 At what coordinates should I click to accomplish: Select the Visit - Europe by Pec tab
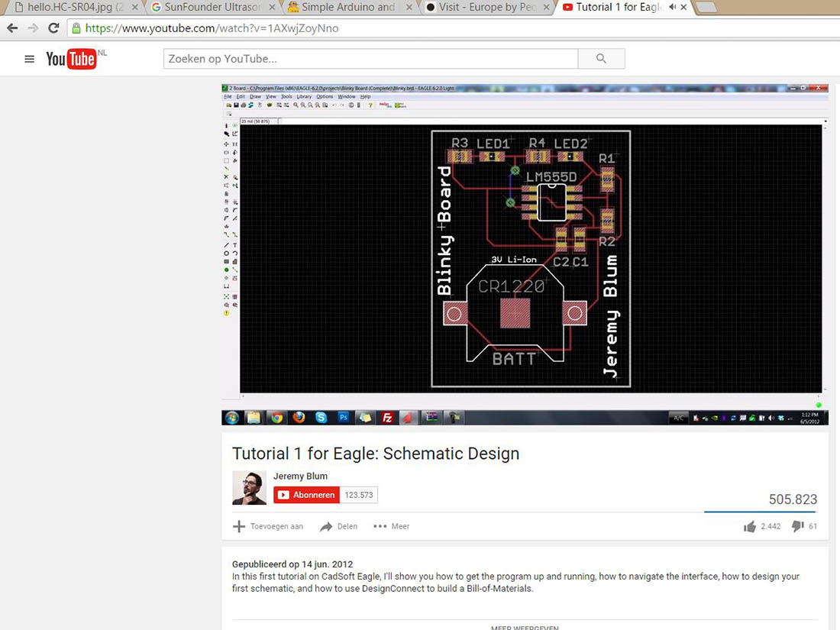487,8
